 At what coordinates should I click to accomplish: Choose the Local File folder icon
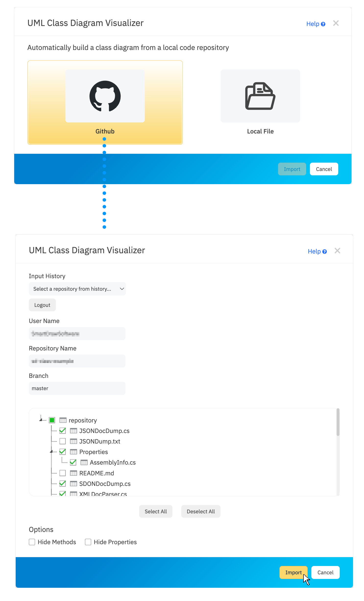tap(260, 96)
